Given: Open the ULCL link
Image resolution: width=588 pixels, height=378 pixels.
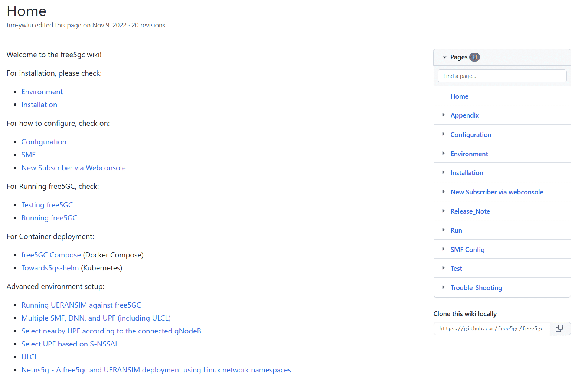Looking at the screenshot, I should (x=30, y=357).
